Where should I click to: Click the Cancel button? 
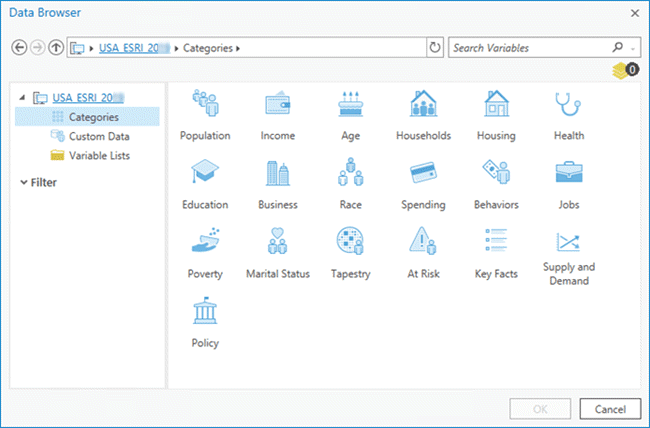click(609, 409)
